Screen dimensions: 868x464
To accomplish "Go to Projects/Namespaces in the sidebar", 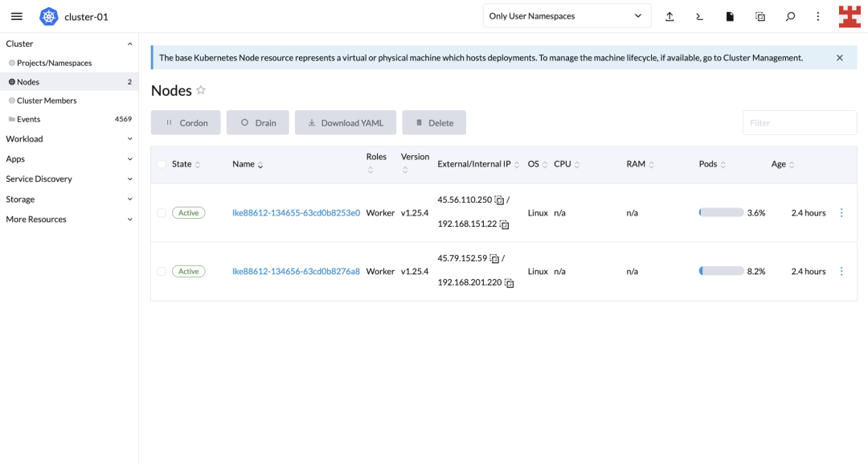I will tap(55, 63).
